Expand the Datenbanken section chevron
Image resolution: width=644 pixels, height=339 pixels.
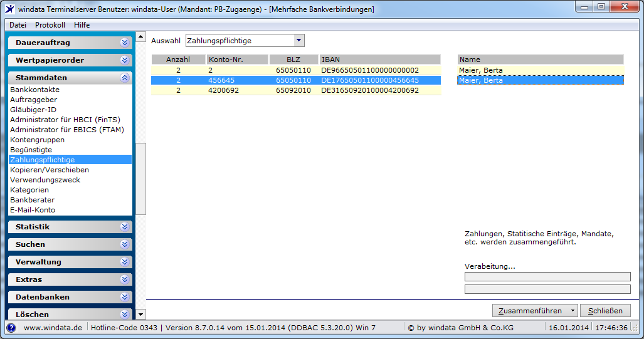pyautogui.click(x=124, y=297)
